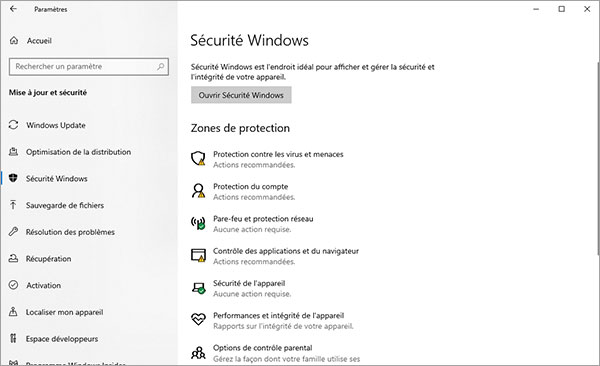Click the search magnifier icon
The image size is (600, 366).
pyautogui.click(x=161, y=67)
